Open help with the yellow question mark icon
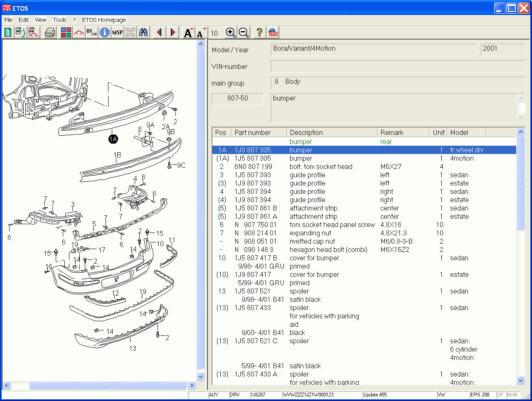532x401 pixels. (x=260, y=32)
